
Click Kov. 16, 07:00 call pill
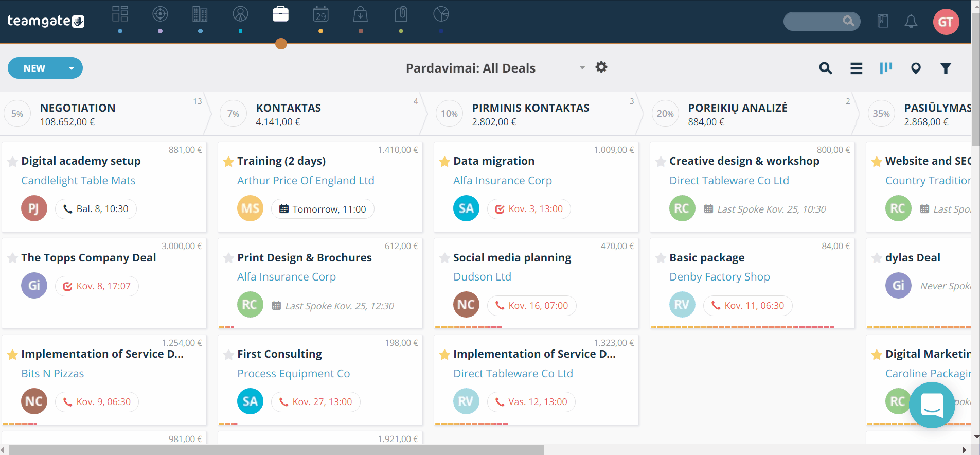point(531,306)
